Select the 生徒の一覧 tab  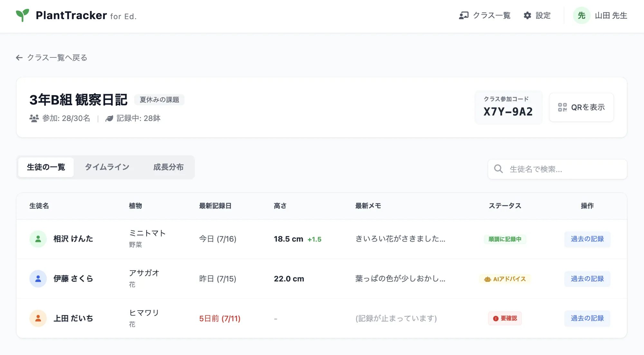pyautogui.click(x=46, y=167)
